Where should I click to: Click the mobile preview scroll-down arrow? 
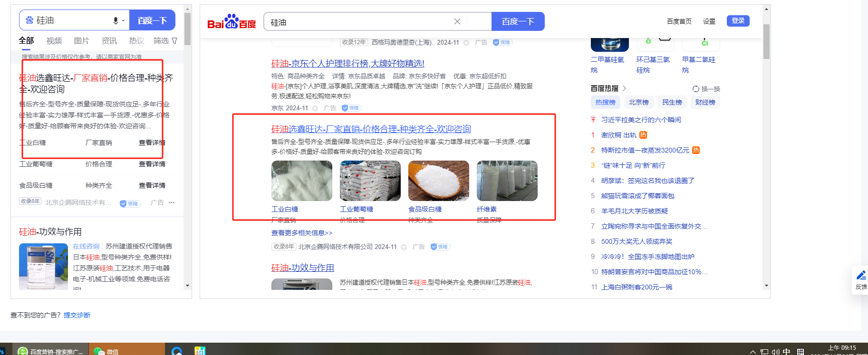[187, 286]
